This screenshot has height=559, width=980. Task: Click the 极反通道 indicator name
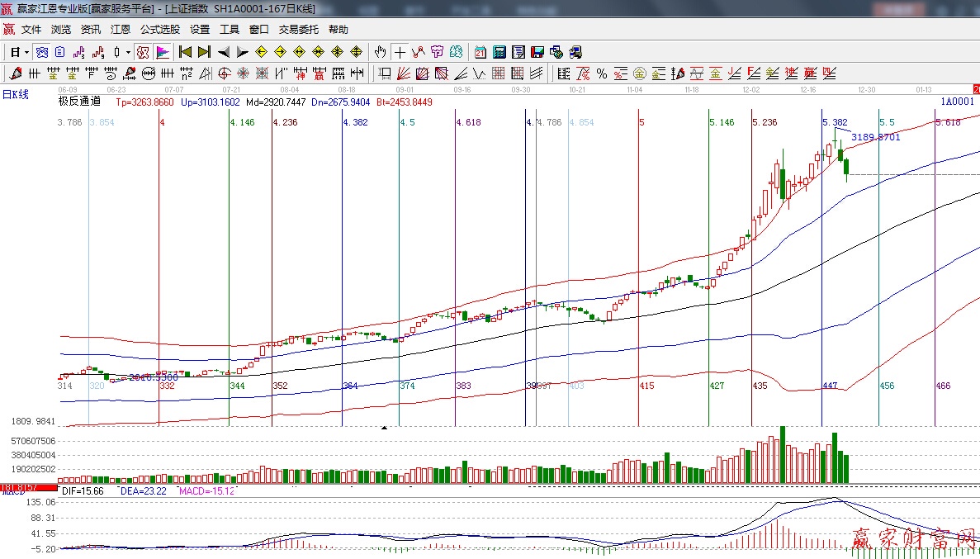tap(79, 102)
